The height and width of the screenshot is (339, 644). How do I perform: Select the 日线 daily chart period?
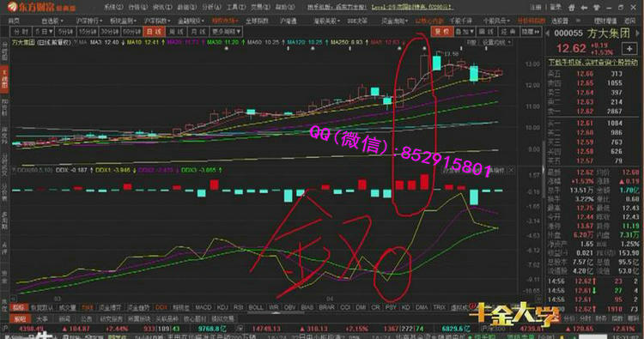(x=154, y=32)
